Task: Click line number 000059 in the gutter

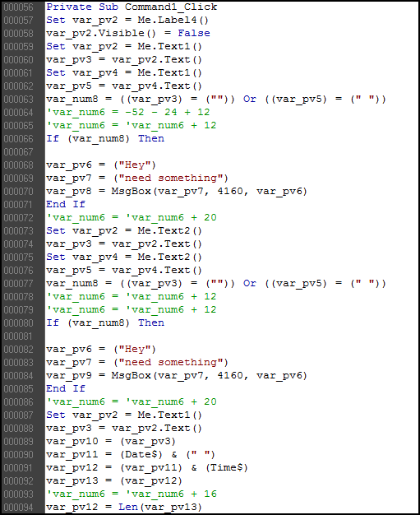Action: pos(18,47)
